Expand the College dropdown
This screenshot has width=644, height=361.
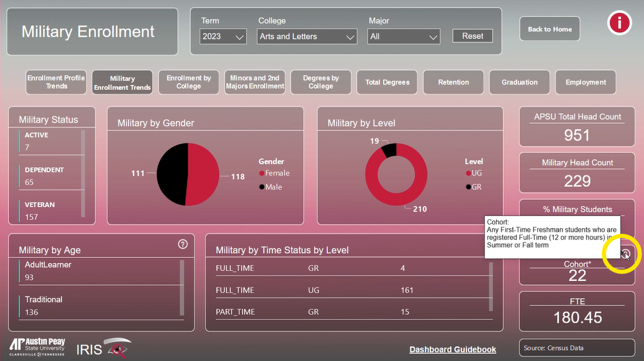pyautogui.click(x=307, y=37)
